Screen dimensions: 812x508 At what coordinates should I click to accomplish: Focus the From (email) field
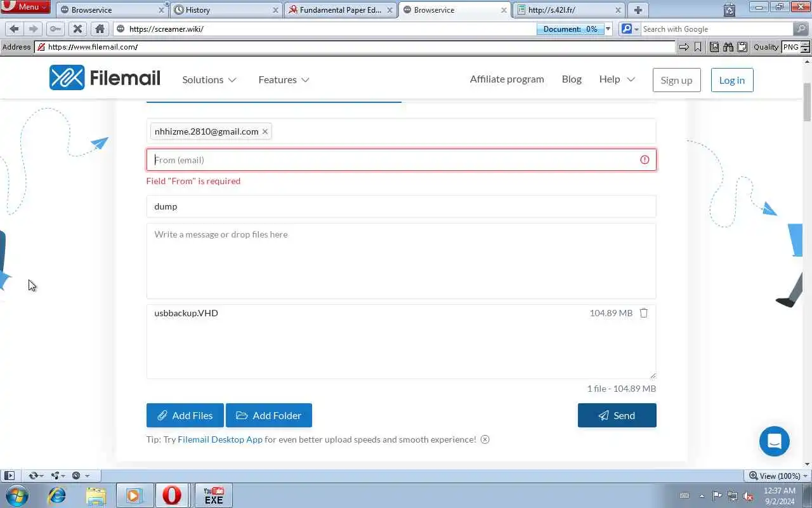(x=401, y=160)
